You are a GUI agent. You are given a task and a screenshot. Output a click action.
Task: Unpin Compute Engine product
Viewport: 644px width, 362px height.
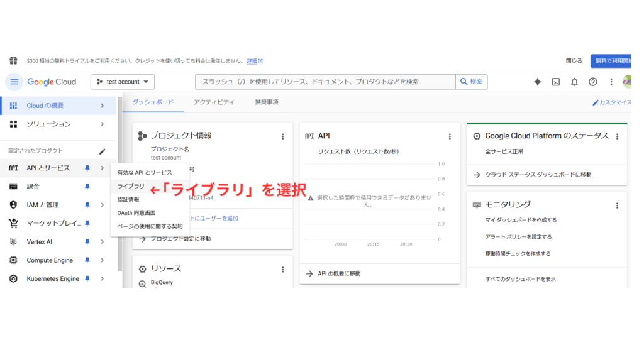(87, 260)
